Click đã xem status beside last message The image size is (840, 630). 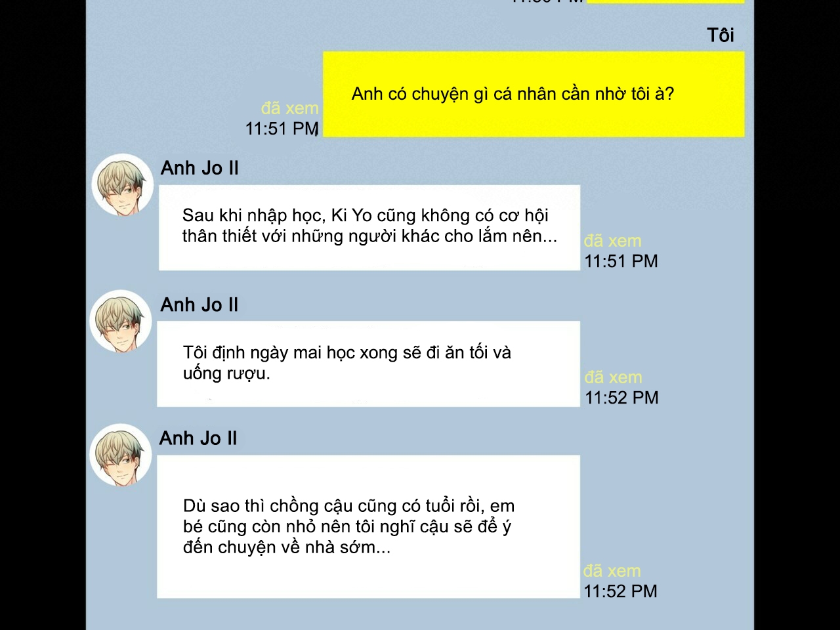tap(612, 571)
